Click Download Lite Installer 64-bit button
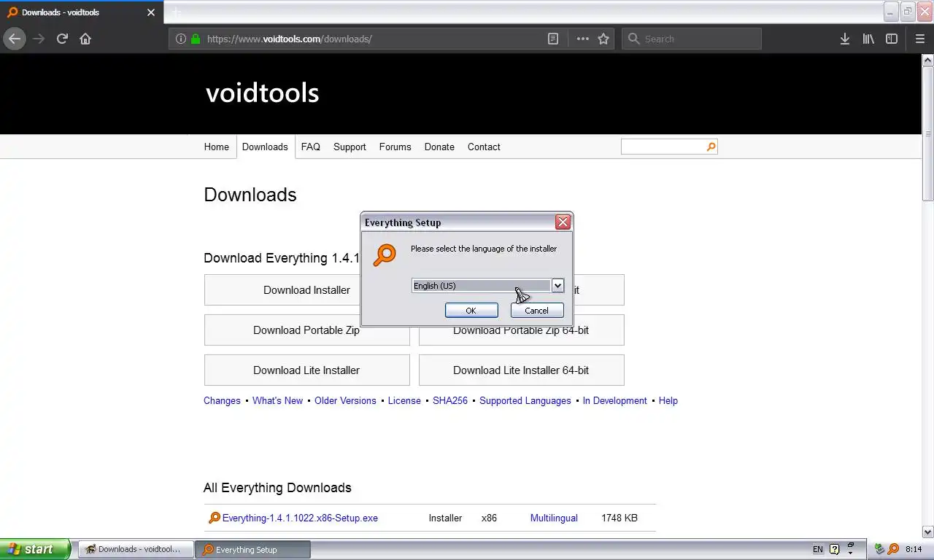 [521, 370]
